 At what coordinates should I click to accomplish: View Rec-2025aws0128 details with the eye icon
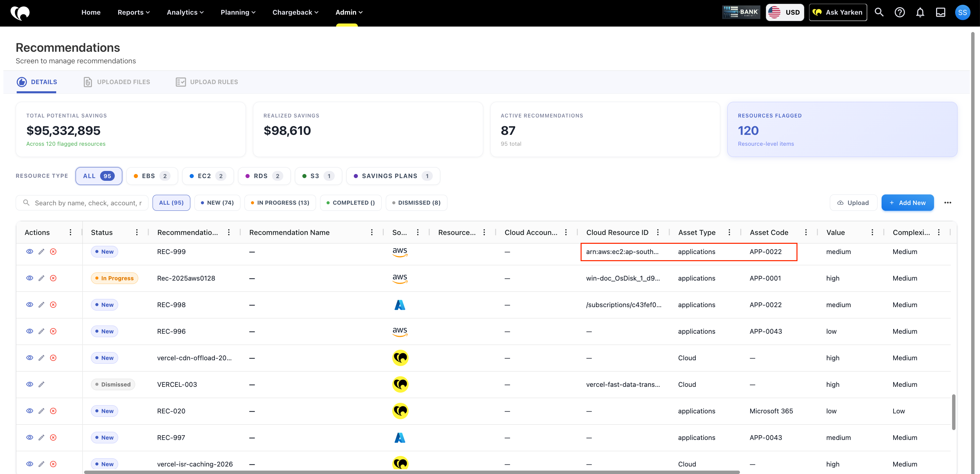point(30,279)
